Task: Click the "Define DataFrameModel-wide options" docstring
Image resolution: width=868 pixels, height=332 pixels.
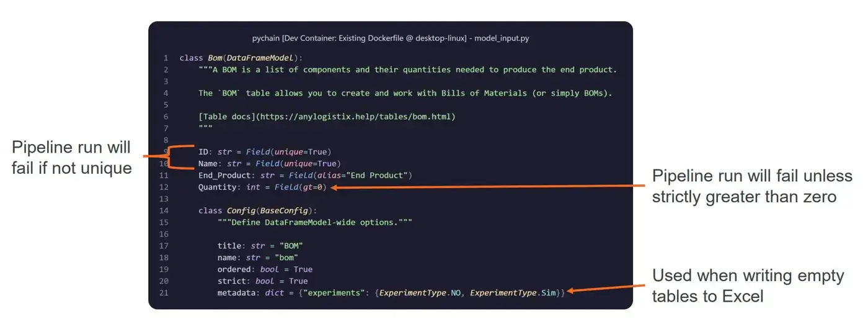Action: click(x=315, y=223)
